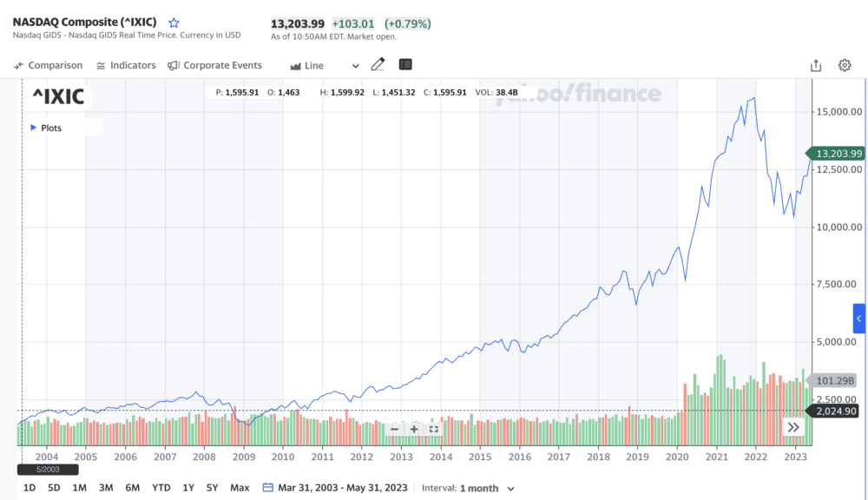The height and width of the screenshot is (500, 868).
Task: Select the drawing pencil tool
Action: point(378,63)
